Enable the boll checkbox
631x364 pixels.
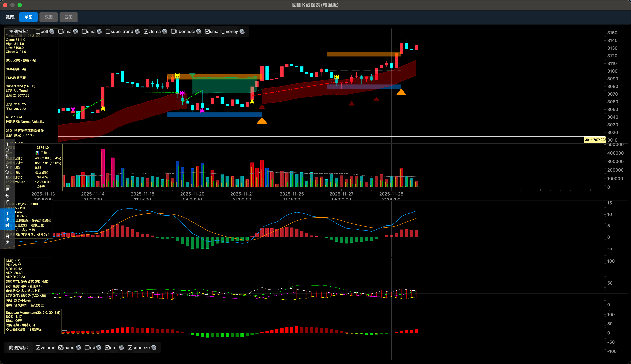[x=38, y=32]
